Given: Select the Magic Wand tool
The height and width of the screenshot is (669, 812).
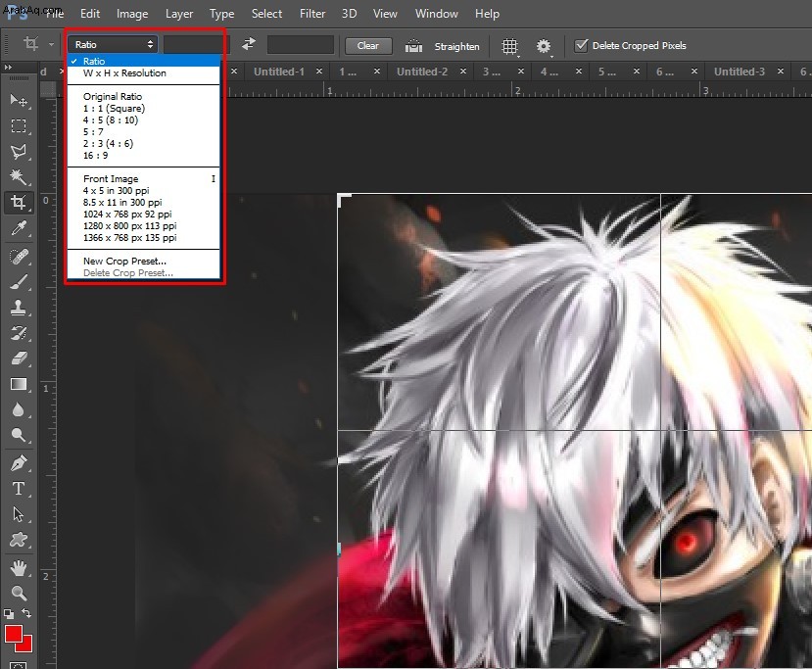Looking at the screenshot, I should [19, 177].
